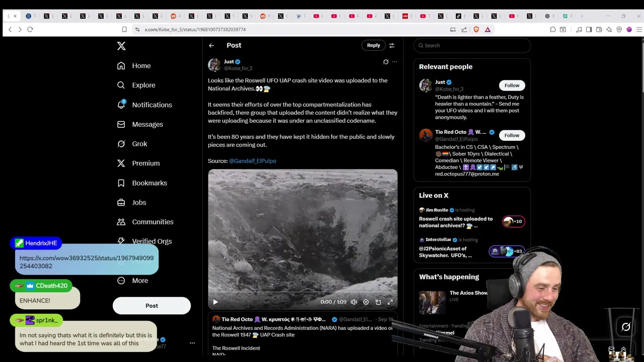Go back in the browser
The image size is (644, 362).
click(x=10, y=30)
